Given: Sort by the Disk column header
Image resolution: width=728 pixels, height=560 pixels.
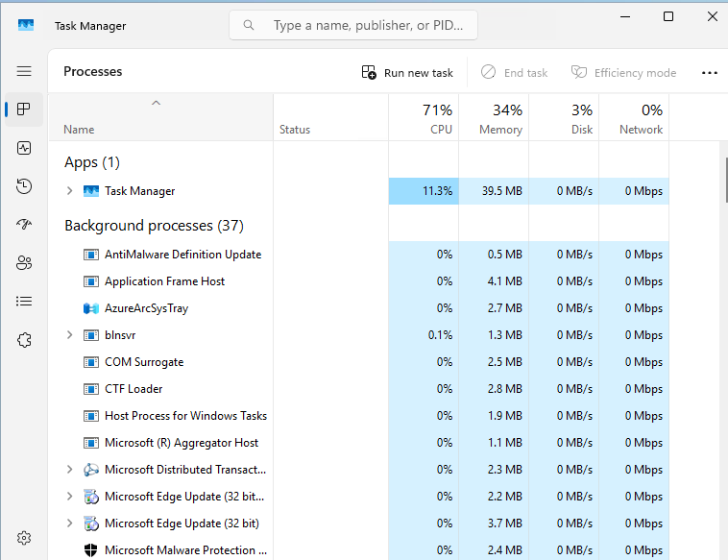Looking at the screenshot, I should [x=564, y=117].
